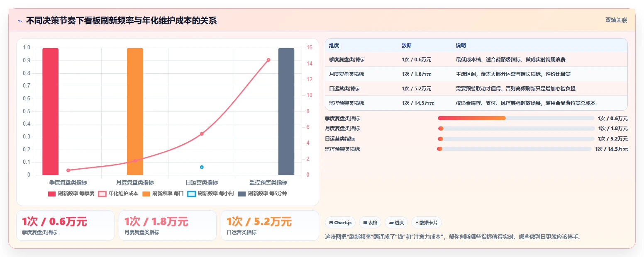This screenshot has width=644, height=257.
Task: Toggle the 刷新频率 每小时 legend entry
Action: click(x=211, y=194)
